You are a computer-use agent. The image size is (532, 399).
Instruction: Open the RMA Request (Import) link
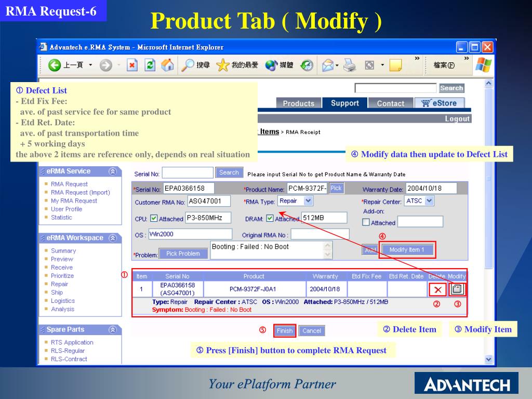pos(81,192)
